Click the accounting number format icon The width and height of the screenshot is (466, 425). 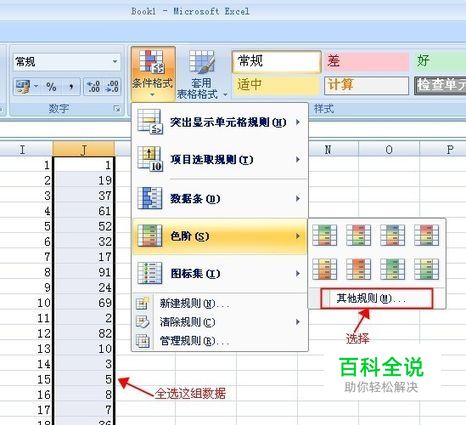pyautogui.click(x=23, y=87)
